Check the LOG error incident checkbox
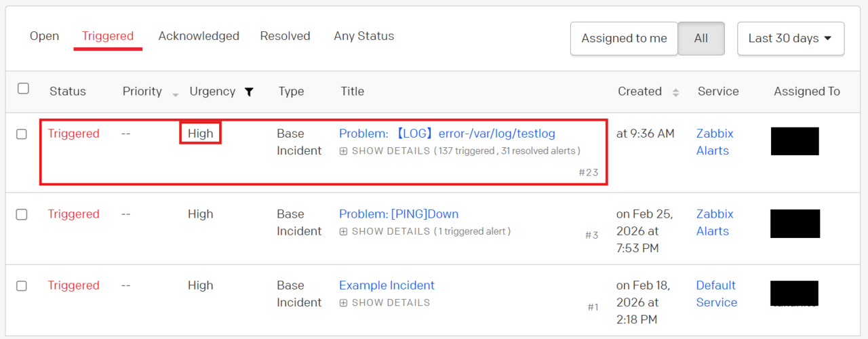Image resolution: width=868 pixels, height=339 pixels. (22, 134)
